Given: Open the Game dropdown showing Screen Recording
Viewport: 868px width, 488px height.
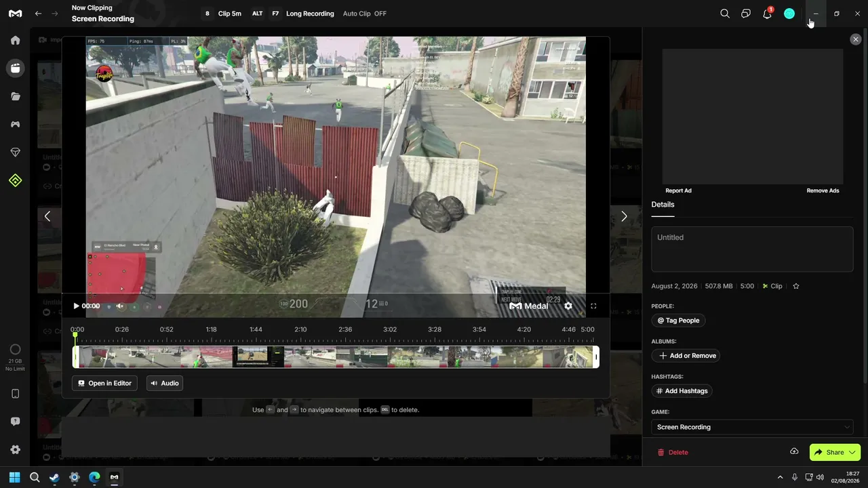Looking at the screenshot, I should point(752,427).
